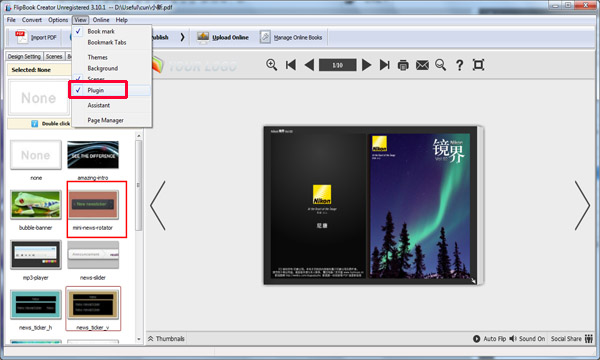Expand the Thumbnails panel at the bottom
The image size is (600, 360).
[x=166, y=339]
